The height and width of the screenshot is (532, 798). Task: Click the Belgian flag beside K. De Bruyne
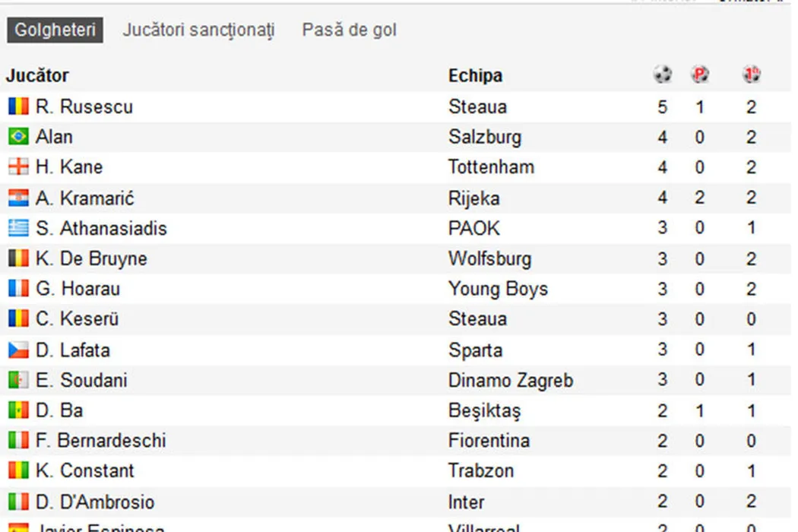click(18, 258)
